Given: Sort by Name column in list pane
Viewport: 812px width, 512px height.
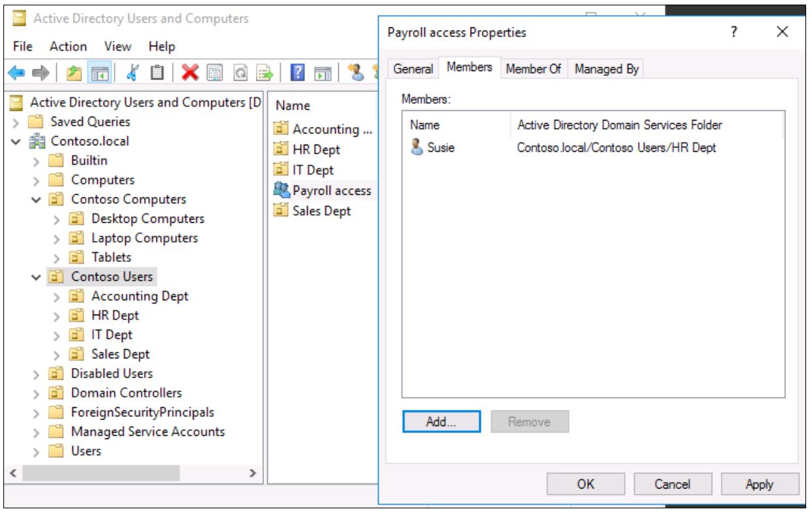Looking at the screenshot, I should [x=322, y=106].
